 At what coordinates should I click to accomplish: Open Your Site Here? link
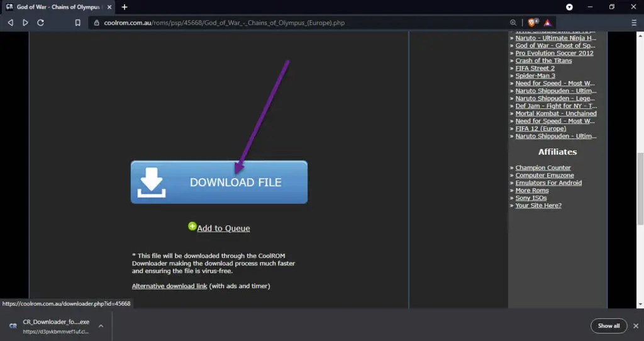click(538, 206)
